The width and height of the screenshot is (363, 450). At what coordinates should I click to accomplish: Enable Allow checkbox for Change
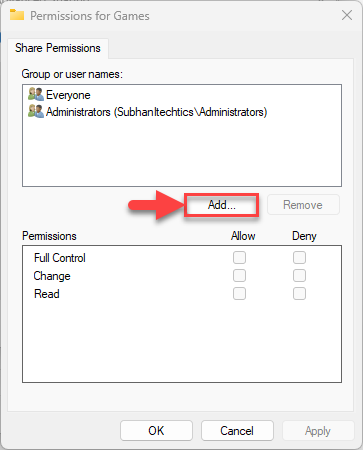point(239,276)
